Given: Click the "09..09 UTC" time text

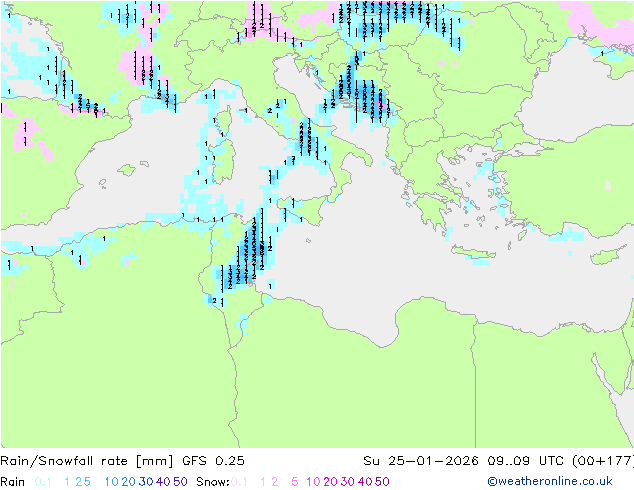Looking at the screenshot, I should pyautogui.click(x=526, y=461).
